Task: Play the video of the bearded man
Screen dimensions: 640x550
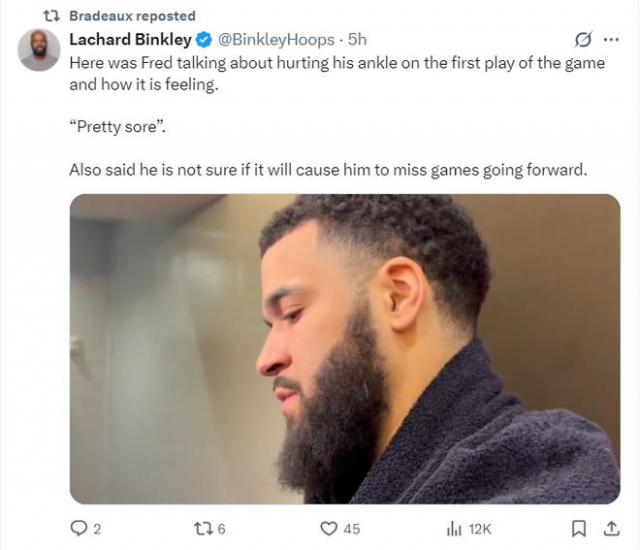Action: pos(344,348)
